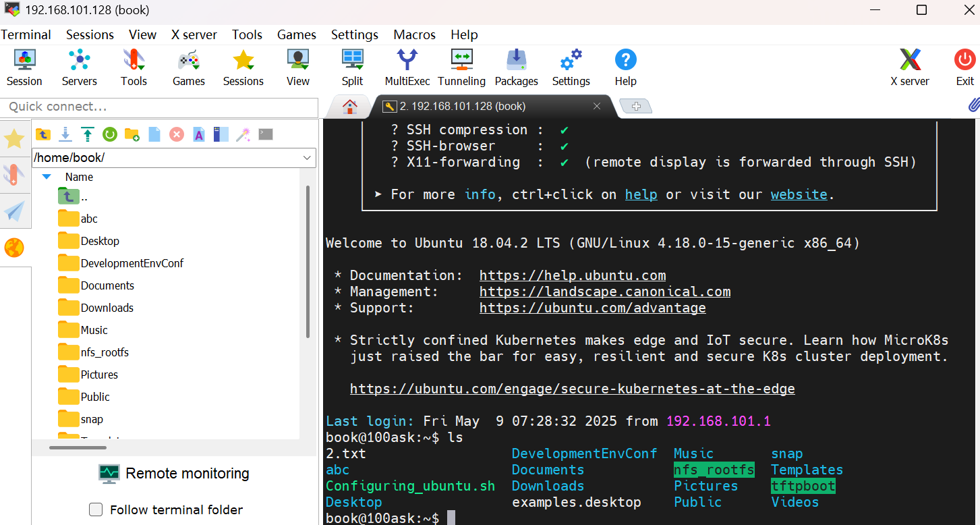Click the paperclip icon at toolbar right
Image resolution: width=980 pixels, height=525 pixels.
973,105
